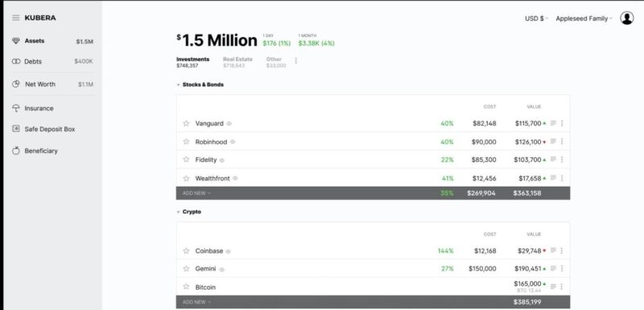The height and width of the screenshot is (310, 644).
Task: Click the Beneficiary apple icon
Action: (15, 151)
